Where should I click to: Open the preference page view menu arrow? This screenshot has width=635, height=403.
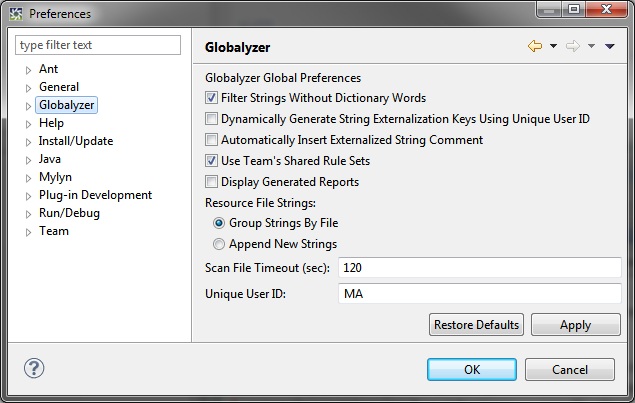point(609,47)
